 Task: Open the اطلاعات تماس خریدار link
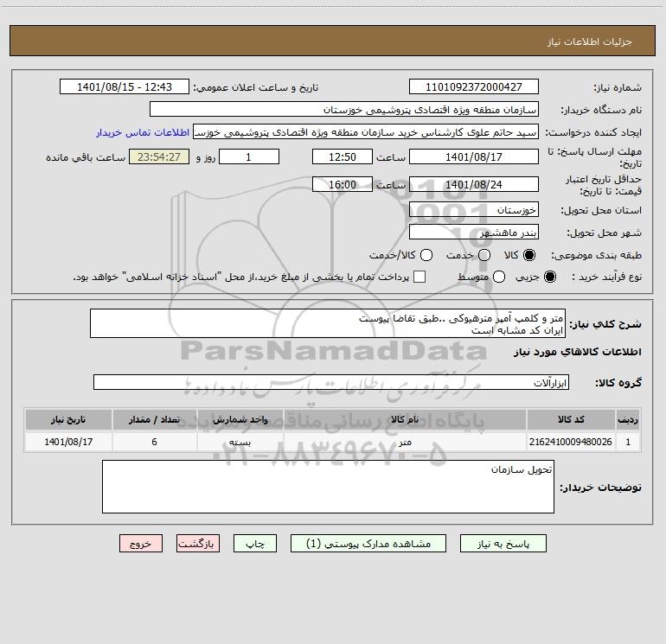pos(143,132)
